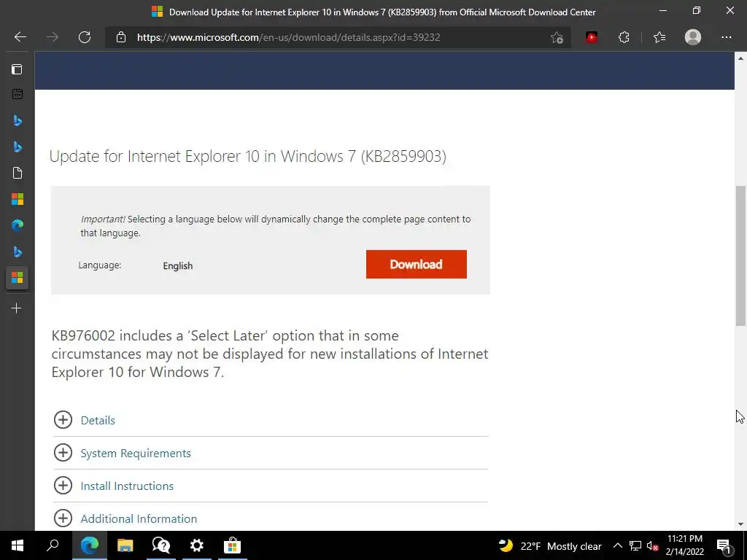Click the 'Language:' label

click(99, 265)
